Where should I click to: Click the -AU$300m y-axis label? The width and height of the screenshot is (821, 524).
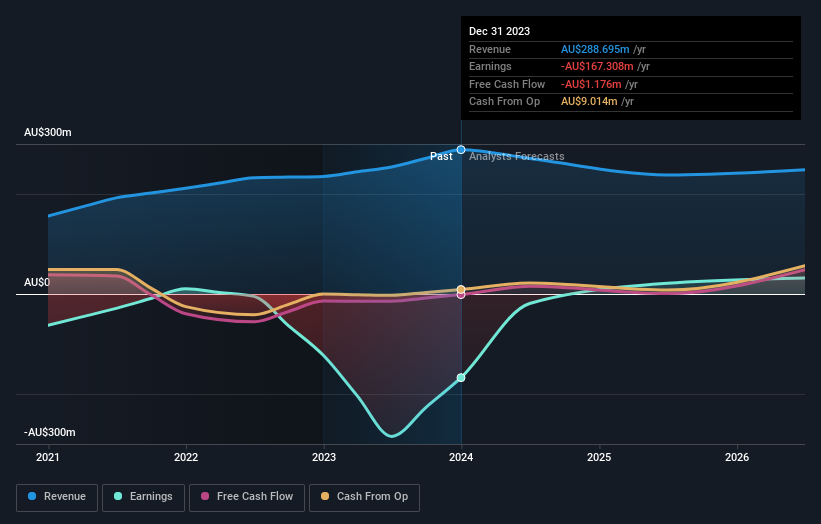coord(50,432)
